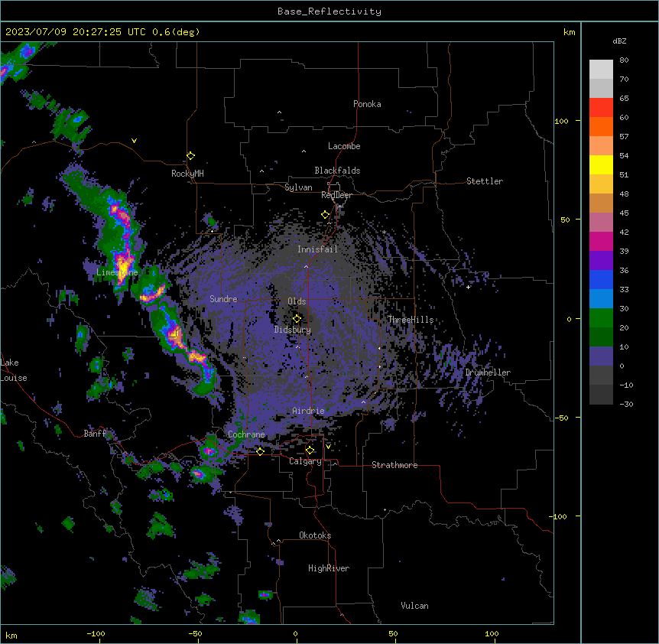659x644 pixels.
Task: Click the magenta 42 dBZ legend swatch
Action: pos(601,241)
